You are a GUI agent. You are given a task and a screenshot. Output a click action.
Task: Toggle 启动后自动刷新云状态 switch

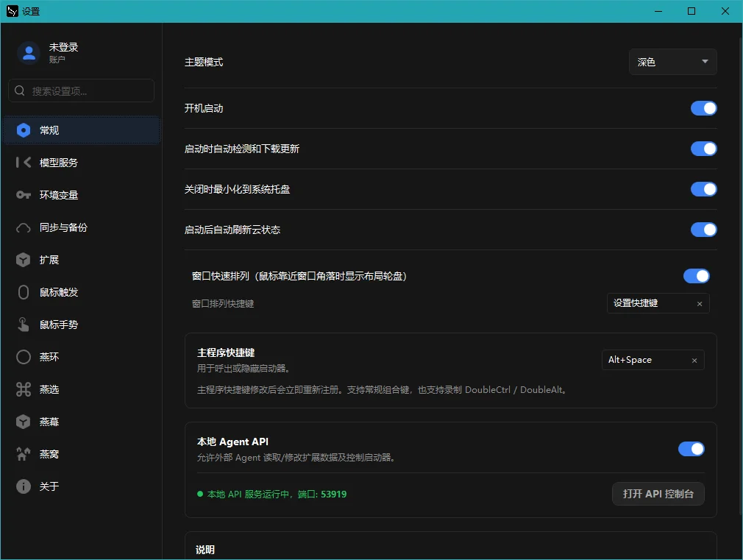[x=704, y=230]
